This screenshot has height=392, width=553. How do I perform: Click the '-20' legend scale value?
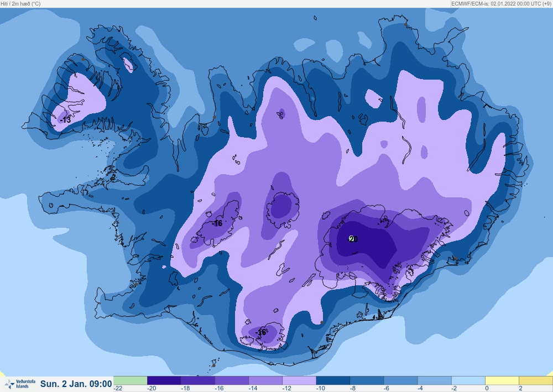[x=152, y=389]
